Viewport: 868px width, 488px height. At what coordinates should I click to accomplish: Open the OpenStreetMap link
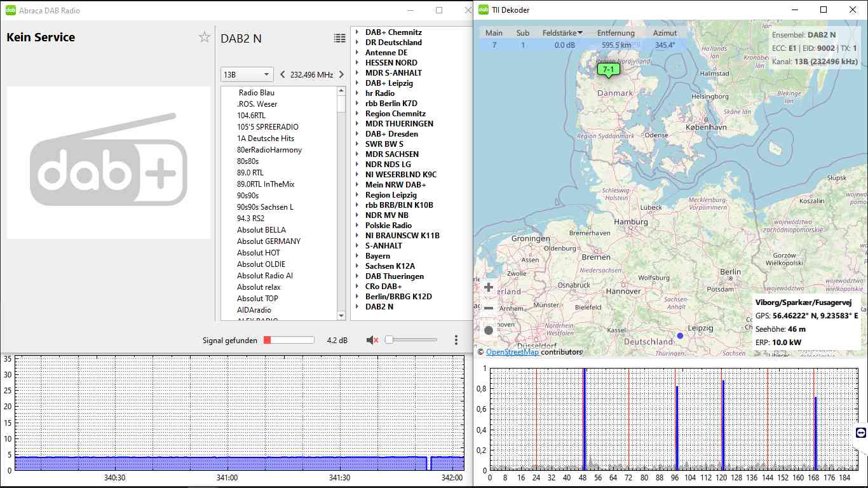click(512, 351)
